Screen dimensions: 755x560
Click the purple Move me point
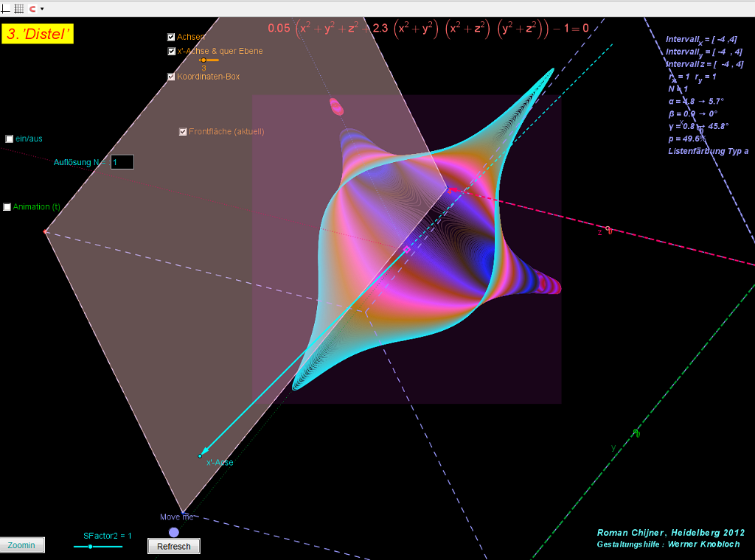pyautogui.click(x=174, y=532)
